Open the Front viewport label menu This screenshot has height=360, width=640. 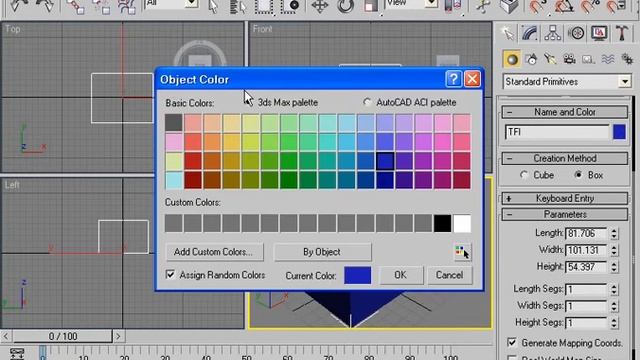262,29
